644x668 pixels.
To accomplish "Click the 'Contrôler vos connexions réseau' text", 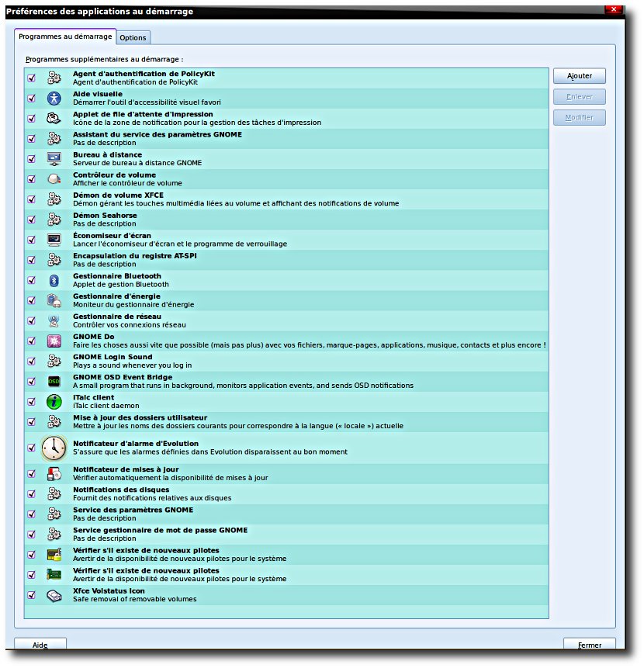I will coord(130,325).
